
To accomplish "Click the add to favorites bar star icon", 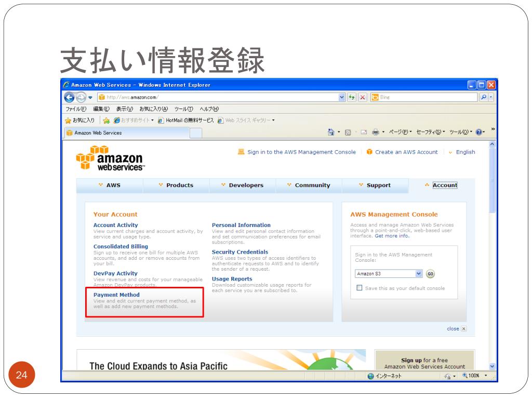I will click(107, 121).
